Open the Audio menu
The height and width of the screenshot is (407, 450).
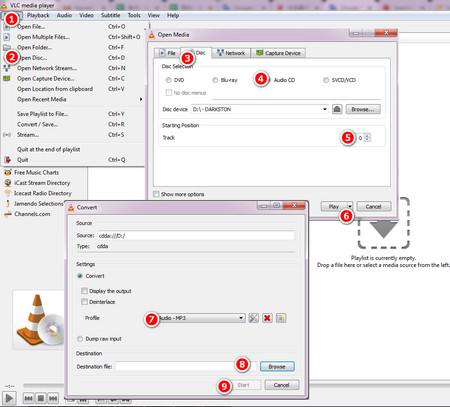[64, 15]
